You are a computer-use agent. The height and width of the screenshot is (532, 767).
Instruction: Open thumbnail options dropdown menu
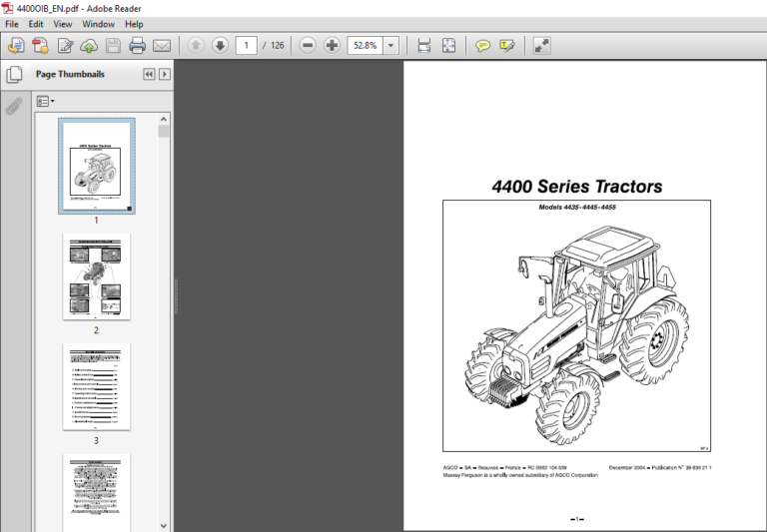(46, 101)
